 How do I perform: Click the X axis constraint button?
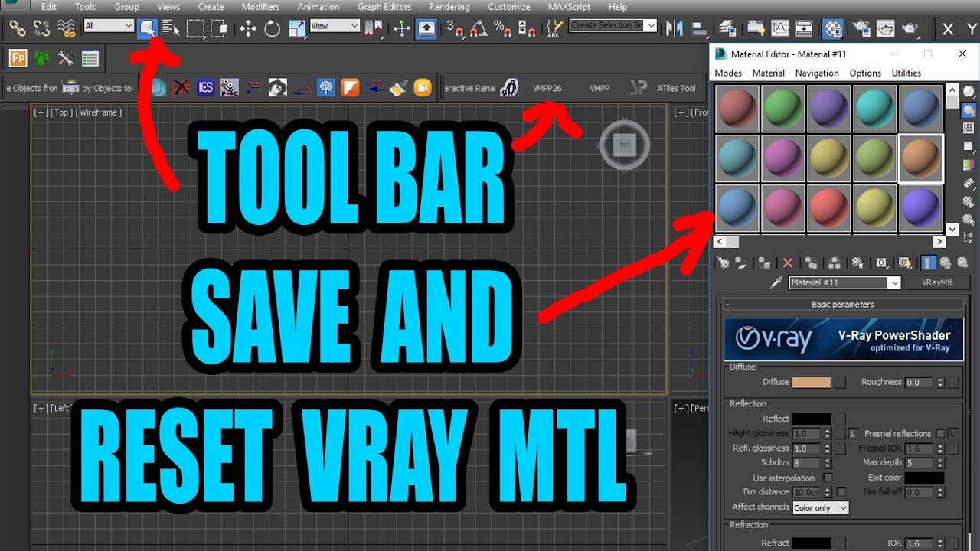click(949, 29)
